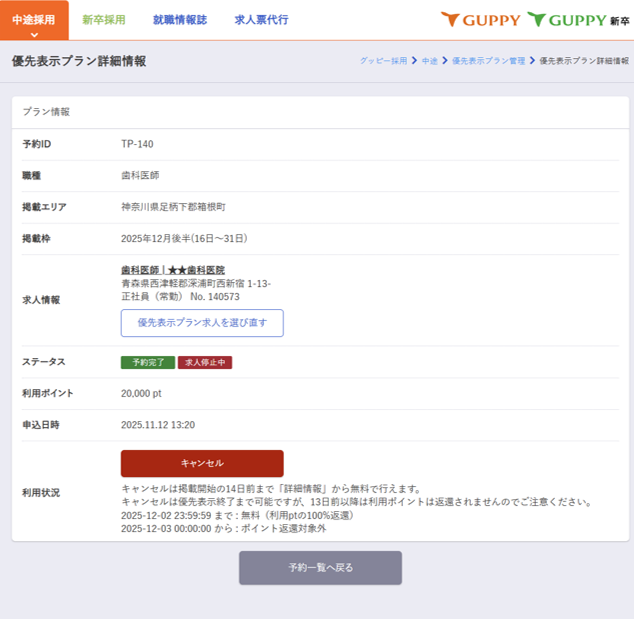Return via the 予約一覧へ戻る button

tap(320, 568)
